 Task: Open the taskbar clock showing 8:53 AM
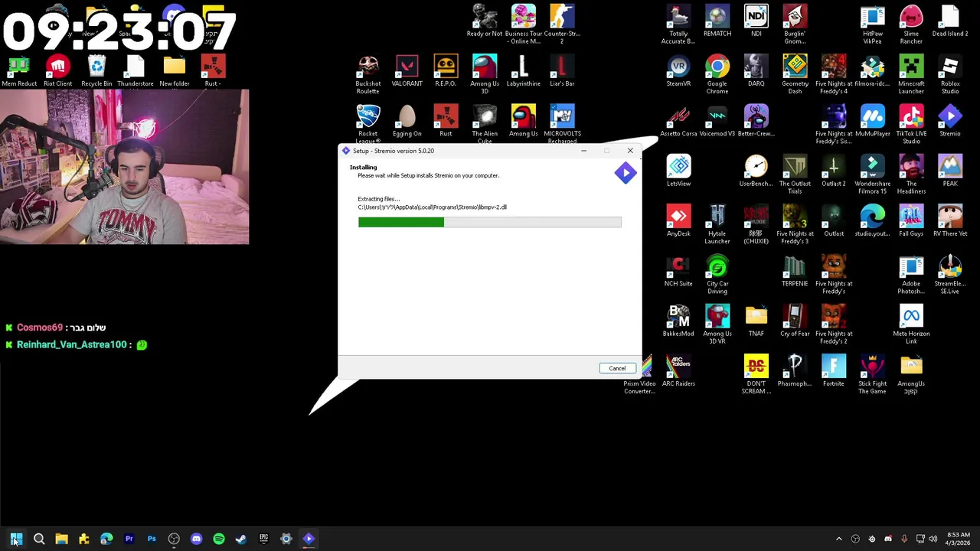pyautogui.click(x=958, y=539)
